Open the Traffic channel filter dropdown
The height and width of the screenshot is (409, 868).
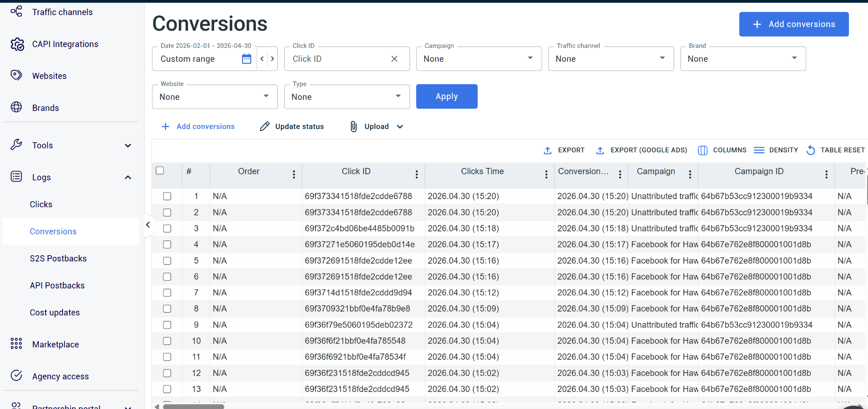pyautogui.click(x=611, y=58)
